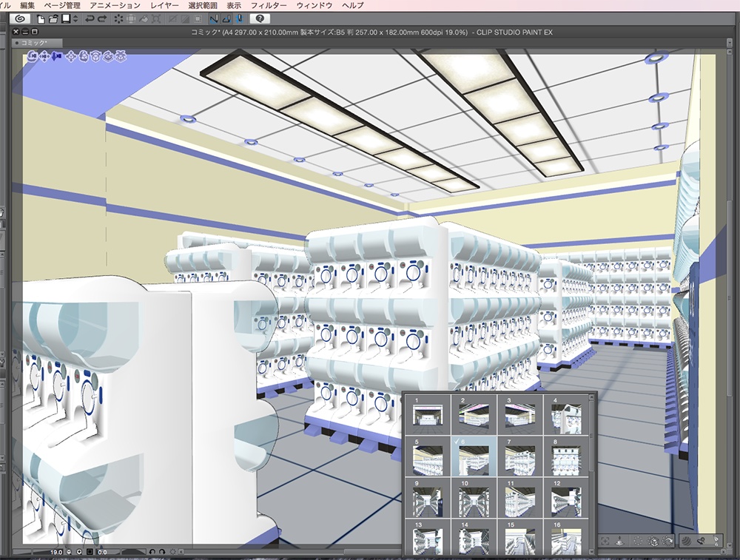Click the fifth 3D object rotate manipulator
Image resolution: width=740 pixels, height=560 pixels.
click(84, 57)
